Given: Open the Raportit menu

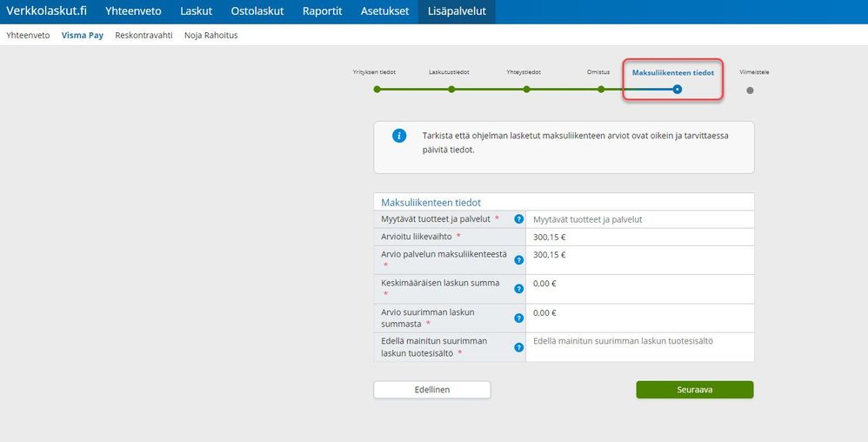Looking at the screenshot, I should point(322,11).
